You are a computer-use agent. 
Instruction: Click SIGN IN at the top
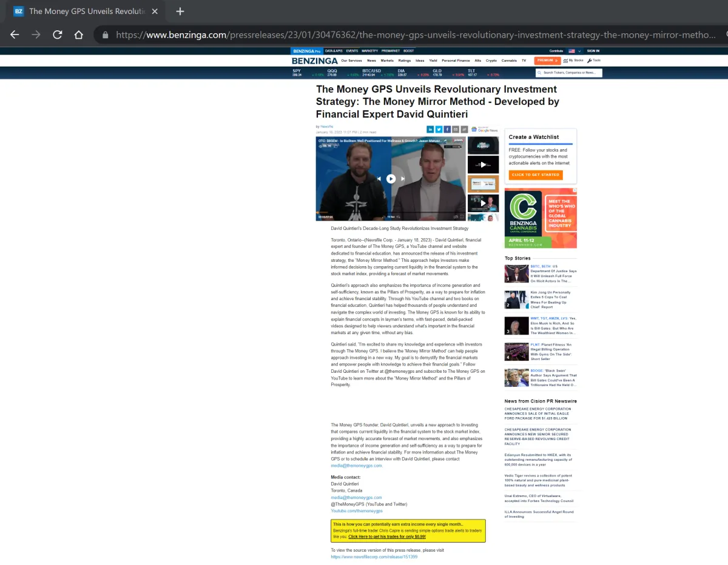(593, 51)
